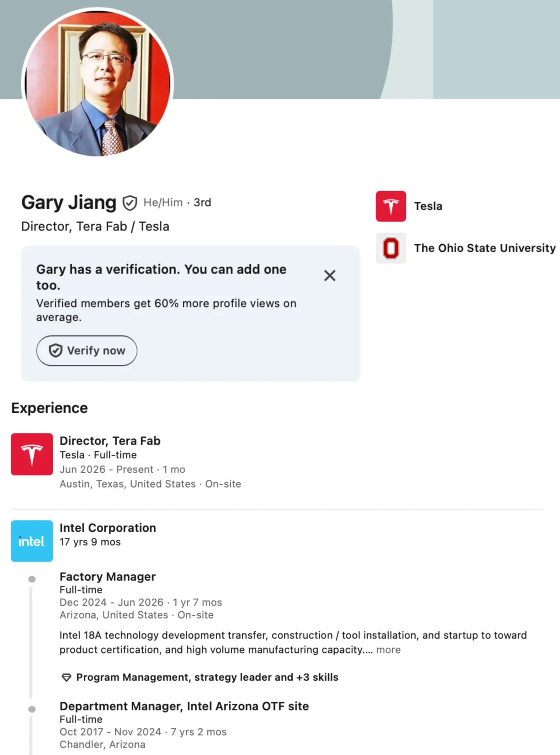
Task: Open The Ohio State University link
Action: coord(484,248)
